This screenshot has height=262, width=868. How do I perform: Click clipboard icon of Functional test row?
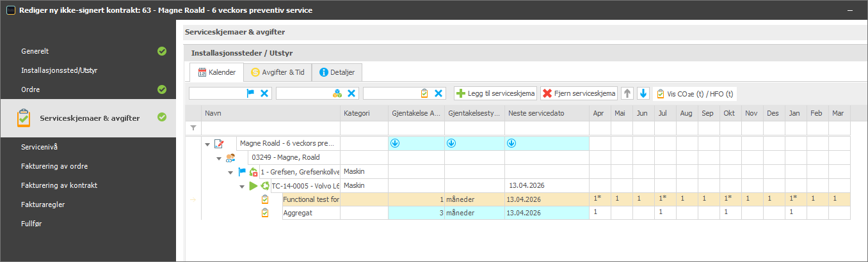click(265, 199)
